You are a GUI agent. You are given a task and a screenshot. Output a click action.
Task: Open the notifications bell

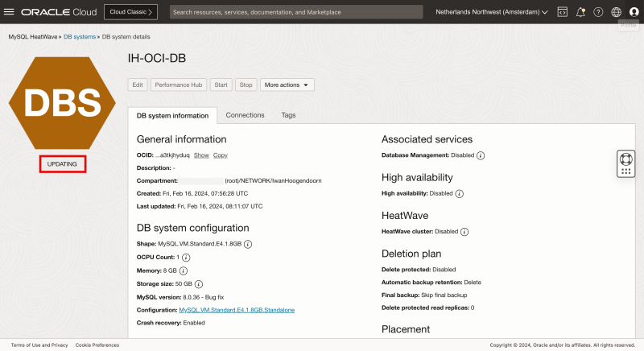click(580, 12)
